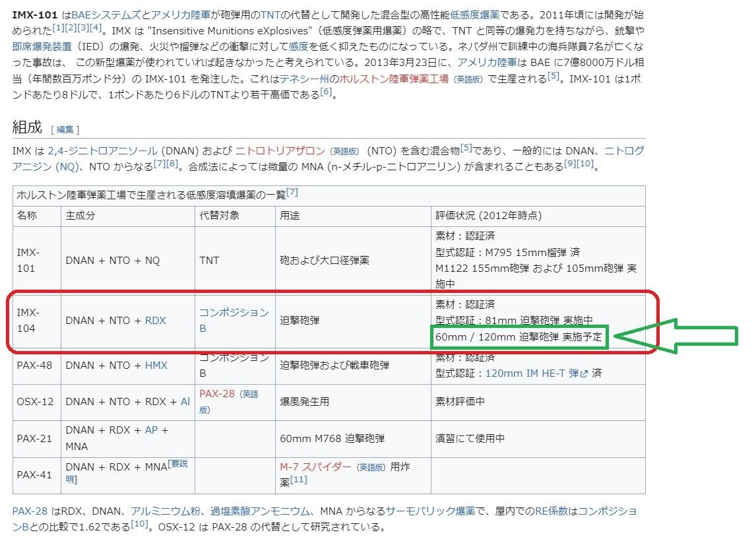Open the Al link in OSX-12 row
The height and width of the screenshot is (547, 756).
click(x=185, y=401)
